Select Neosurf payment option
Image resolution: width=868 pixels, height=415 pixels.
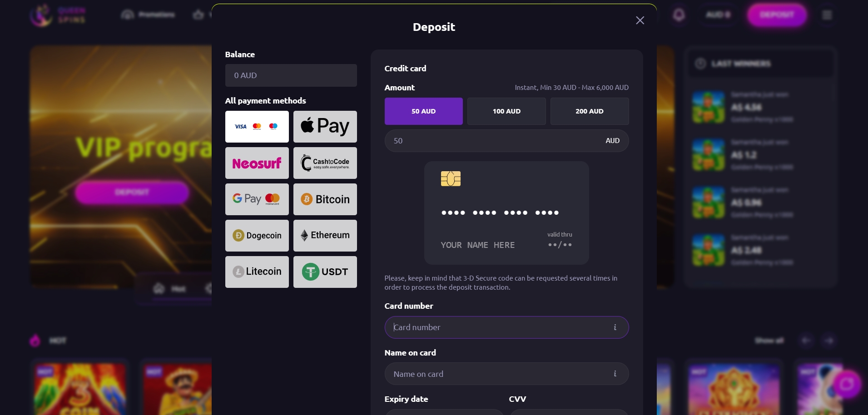(257, 163)
